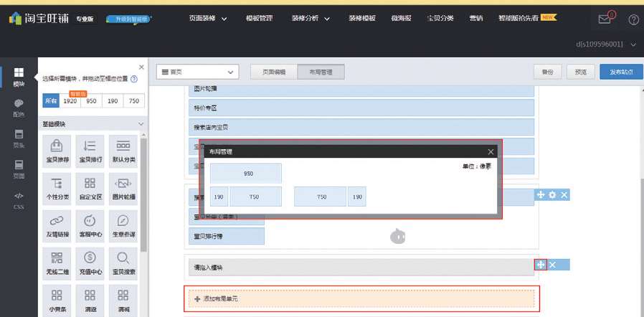Click the move icon on empty module row
Image resolution: width=644 pixels, height=317 pixels.
point(541,265)
